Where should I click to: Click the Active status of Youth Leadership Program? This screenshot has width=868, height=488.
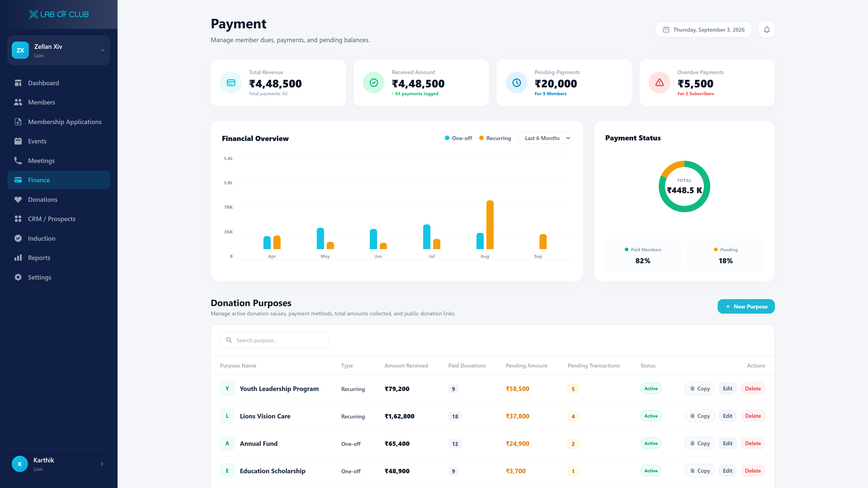(x=651, y=389)
